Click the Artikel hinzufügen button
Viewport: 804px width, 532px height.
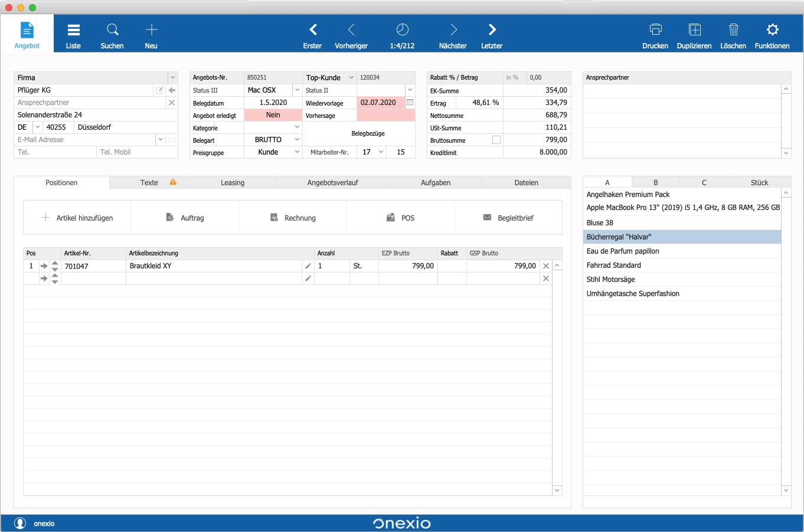click(x=77, y=218)
